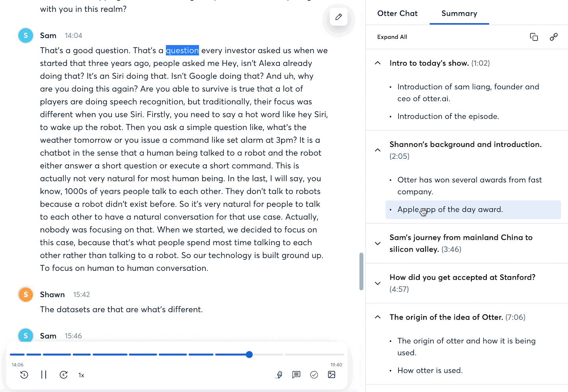Select the 'Apple app of the day award' bullet
The width and height of the screenshot is (568, 392).
(450, 209)
